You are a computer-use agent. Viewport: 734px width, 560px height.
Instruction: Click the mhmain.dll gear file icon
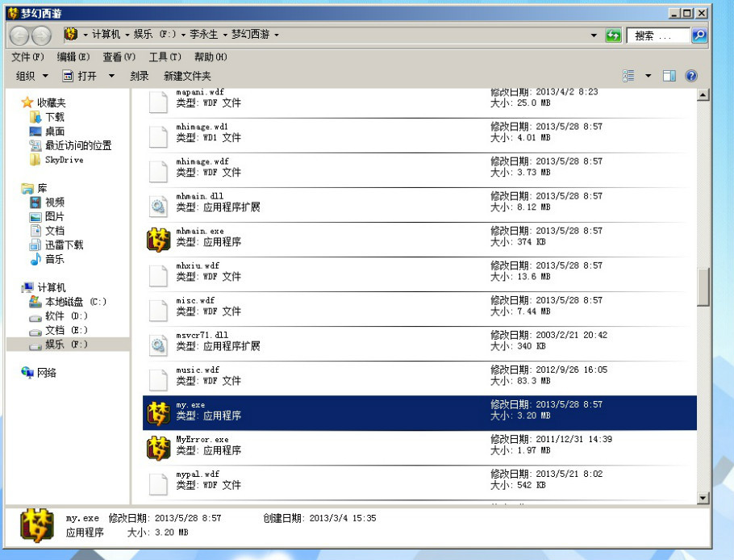(158, 206)
